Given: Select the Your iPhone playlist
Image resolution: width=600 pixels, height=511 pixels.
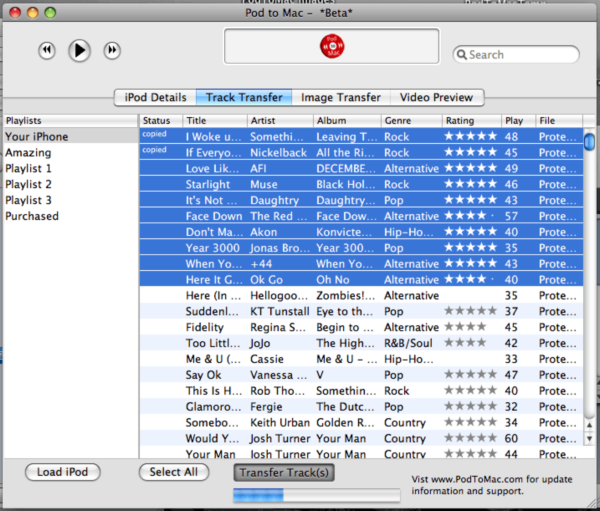Looking at the screenshot, I should pos(71,137).
